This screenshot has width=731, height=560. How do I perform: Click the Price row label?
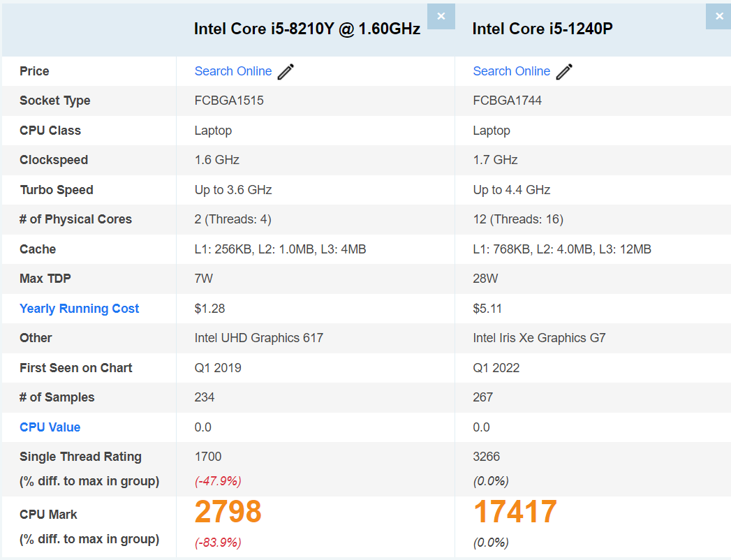pos(34,71)
